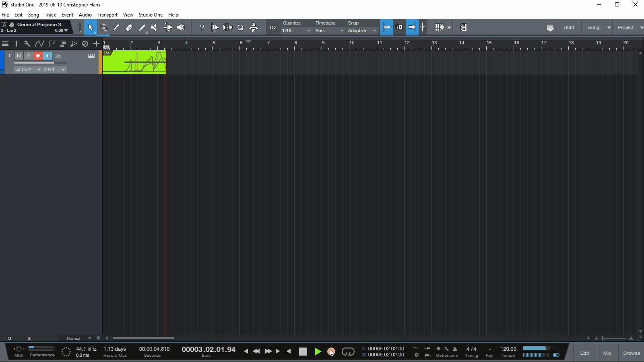This screenshot has height=362, width=644.
Task: Open the Mix console view
Action: [x=607, y=353]
